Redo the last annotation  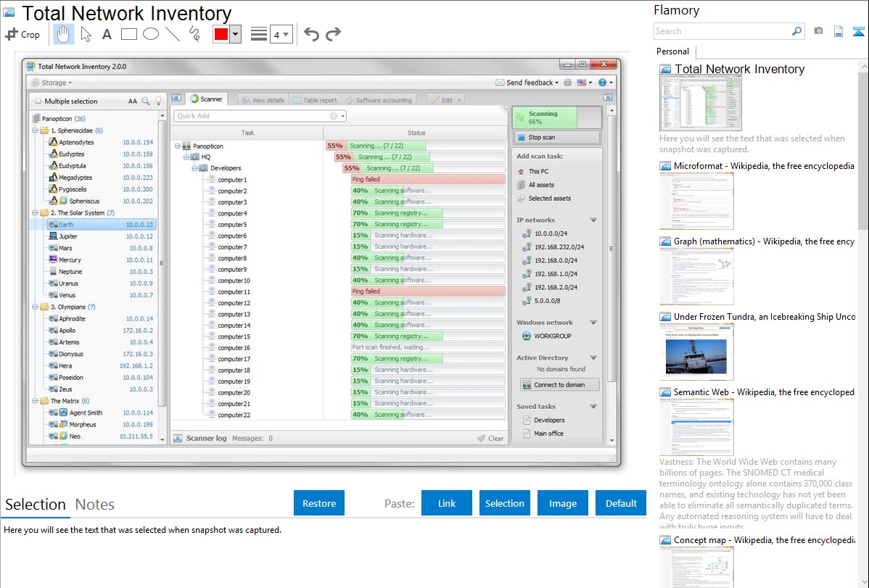coord(333,34)
